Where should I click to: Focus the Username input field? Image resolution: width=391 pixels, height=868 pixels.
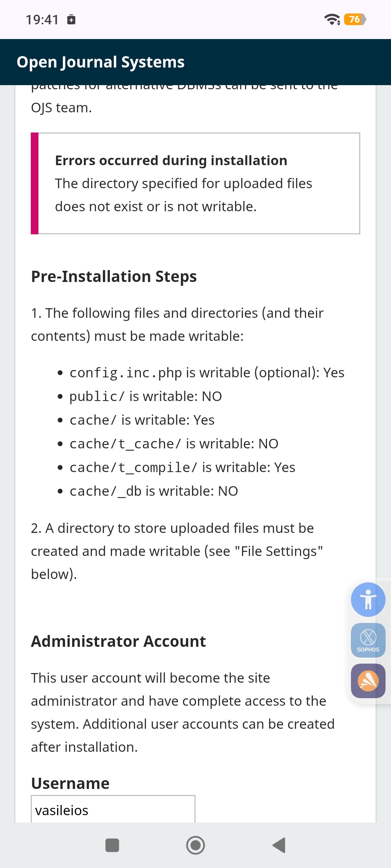pos(113,810)
